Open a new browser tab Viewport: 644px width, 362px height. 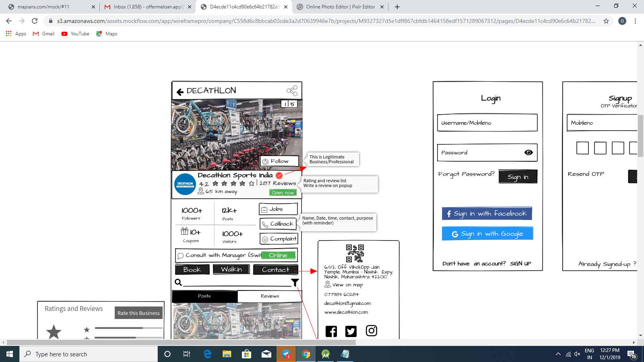pyautogui.click(x=397, y=7)
